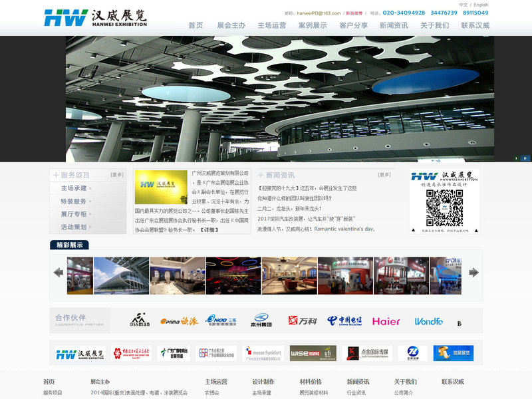The width and height of the screenshot is (532, 399).
Task: Open the China Import and Export Fair logo
Action: (x=131, y=353)
